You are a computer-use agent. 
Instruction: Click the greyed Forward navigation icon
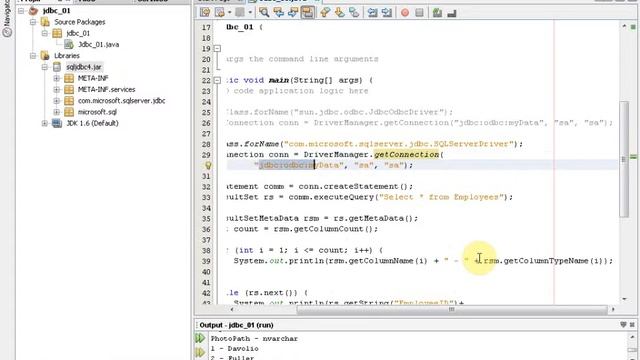point(240,13)
